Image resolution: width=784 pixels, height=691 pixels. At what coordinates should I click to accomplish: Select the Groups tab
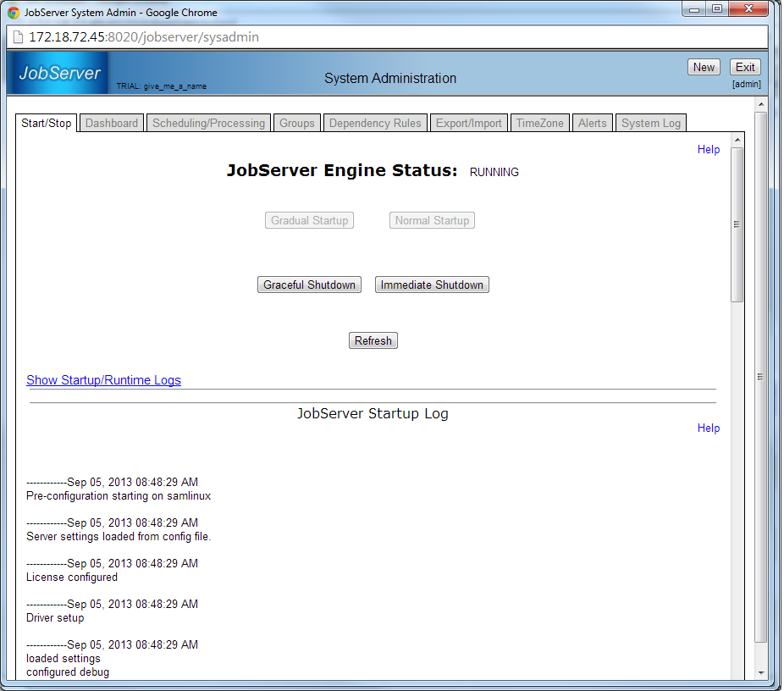(297, 123)
